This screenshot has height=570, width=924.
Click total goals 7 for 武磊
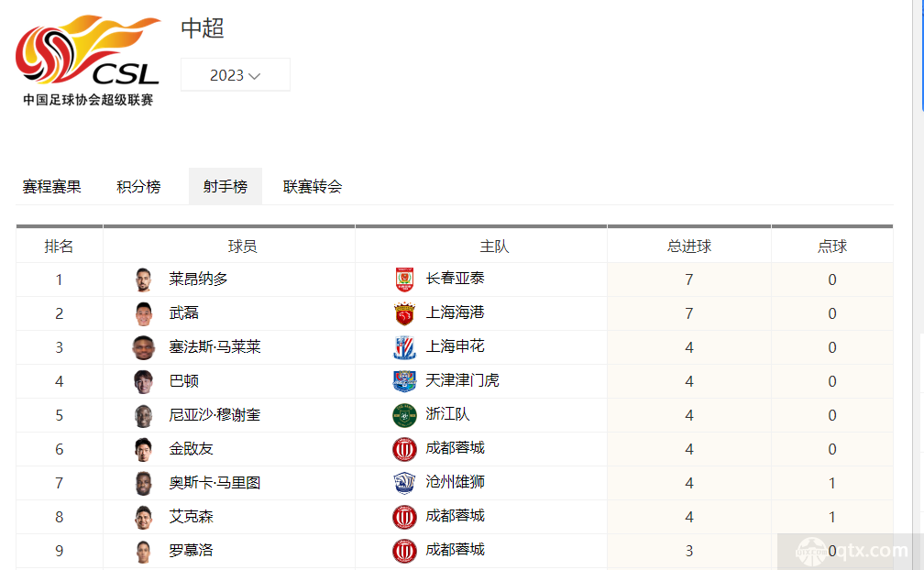(x=689, y=313)
